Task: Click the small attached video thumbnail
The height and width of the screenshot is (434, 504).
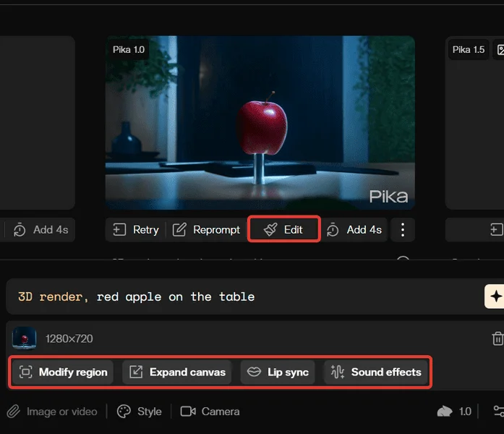Action: [25, 339]
